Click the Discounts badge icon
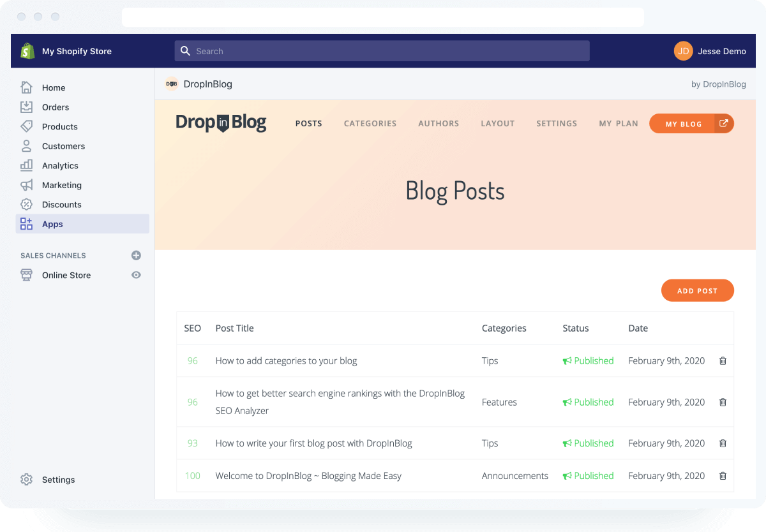766x532 pixels. coord(26,204)
